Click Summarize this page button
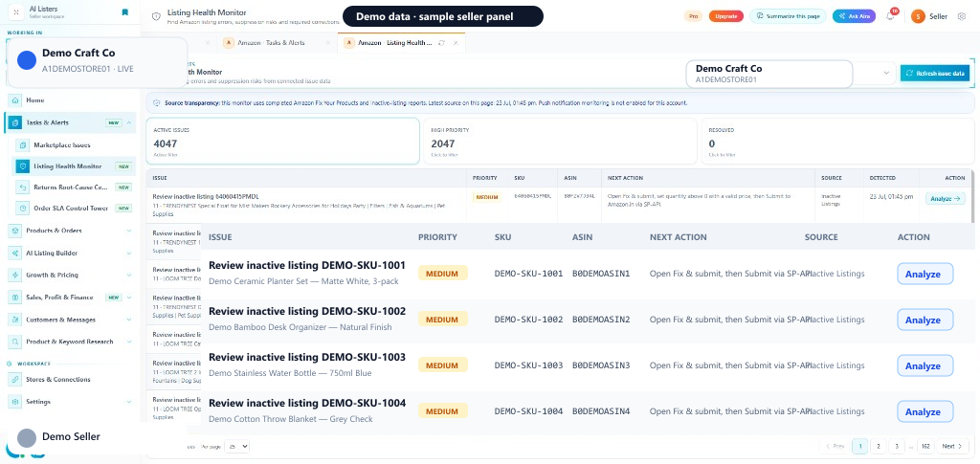This screenshot has height=464, width=980. 788,16
